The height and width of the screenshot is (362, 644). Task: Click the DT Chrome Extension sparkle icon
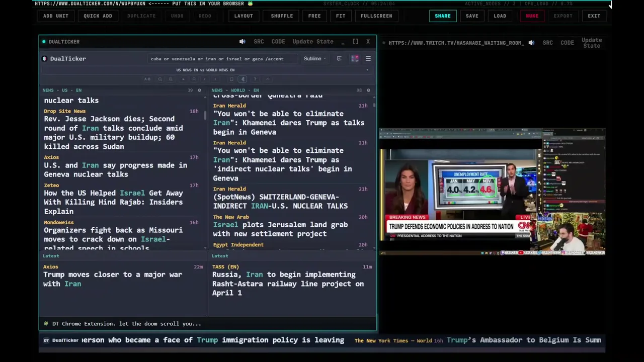tap(46, 324)
